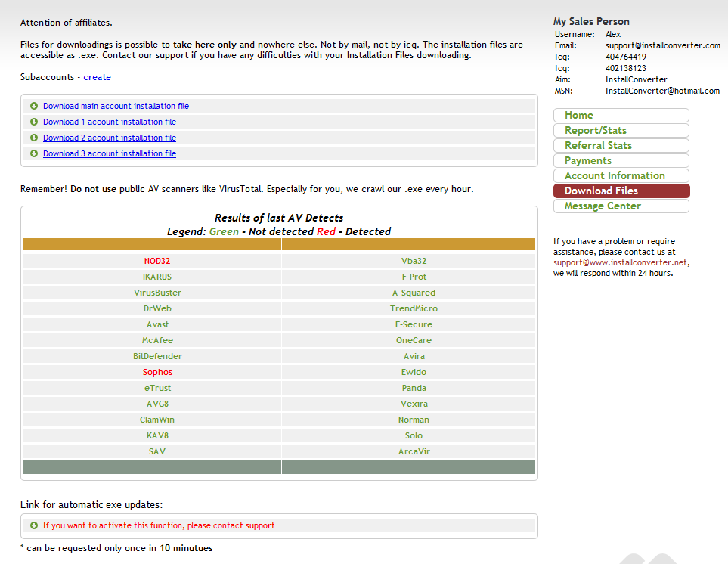
Task: Click the NOD32 detection result
Action: click(x=157, y=261)
